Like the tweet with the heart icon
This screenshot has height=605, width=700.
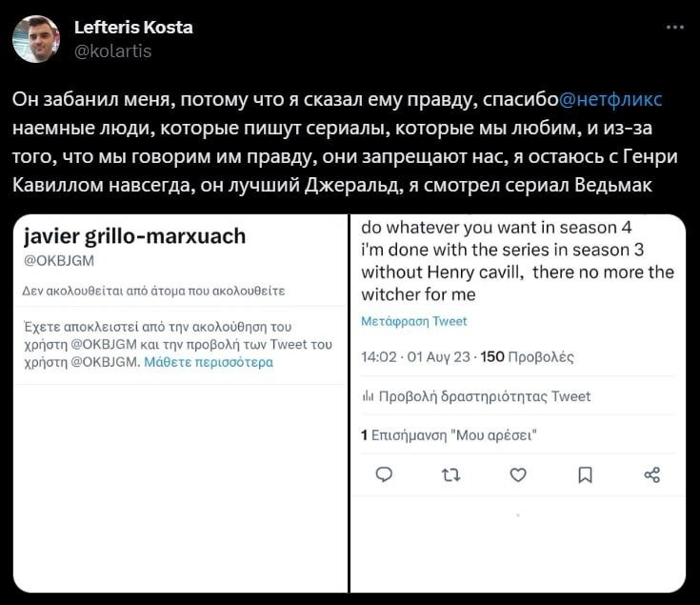[x=518, y=475]
